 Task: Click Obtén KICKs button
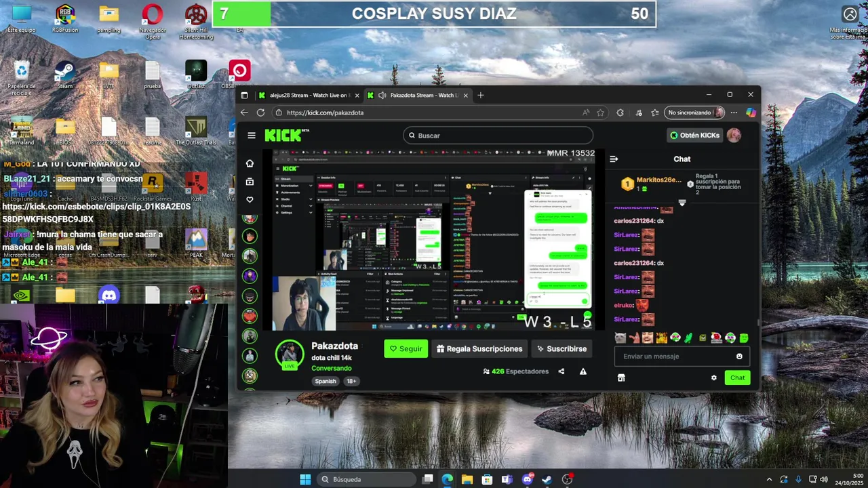[694, 136]
